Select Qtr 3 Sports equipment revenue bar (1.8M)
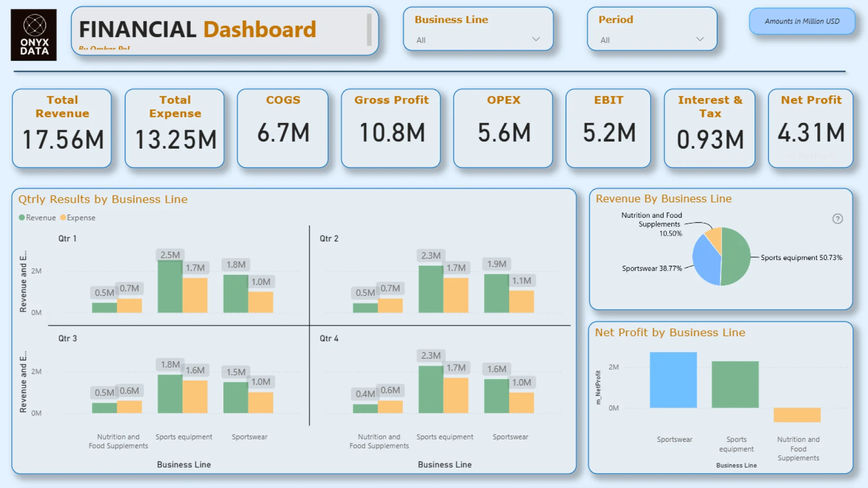 tap(170, 394)
